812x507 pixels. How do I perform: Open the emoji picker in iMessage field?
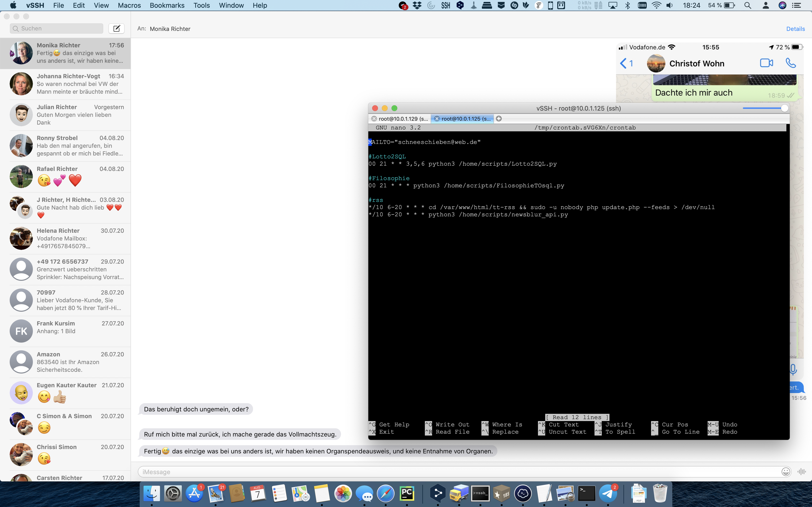(785, 472)
